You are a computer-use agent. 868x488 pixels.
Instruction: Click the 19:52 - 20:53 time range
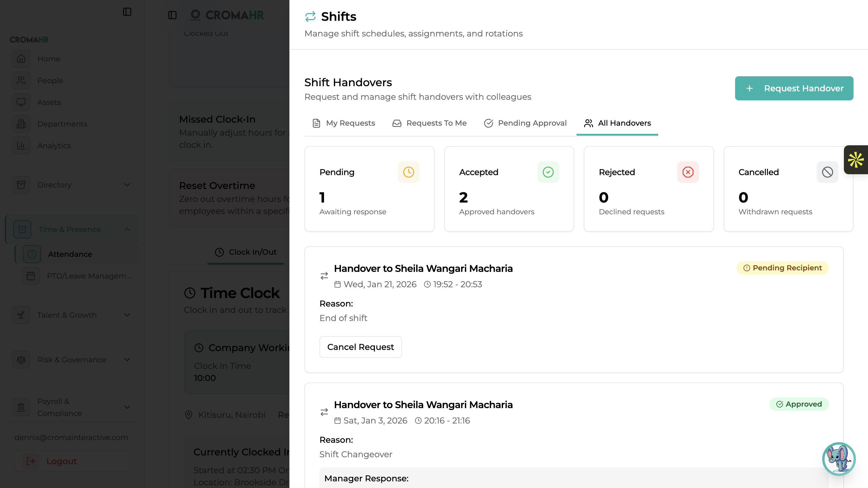pos(457,285)
